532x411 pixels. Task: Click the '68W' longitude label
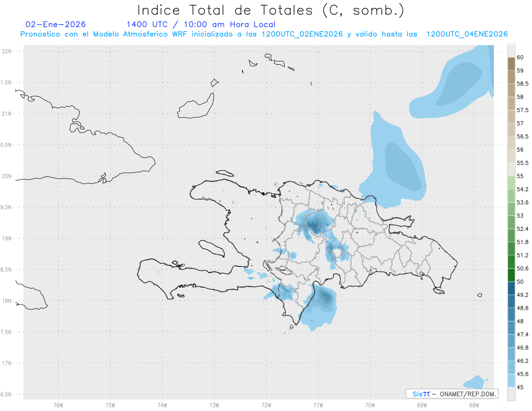point(474,405)
